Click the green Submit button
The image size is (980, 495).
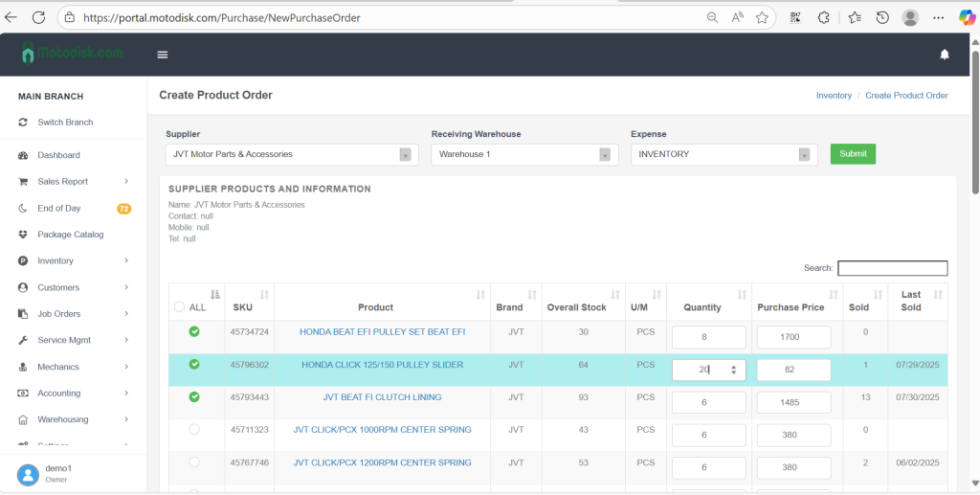(x=852, y=154)
